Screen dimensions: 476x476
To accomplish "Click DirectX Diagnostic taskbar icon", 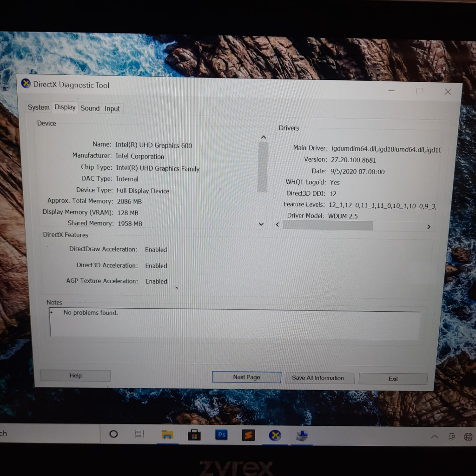I will pyautogui.click(x=275, y=436).
